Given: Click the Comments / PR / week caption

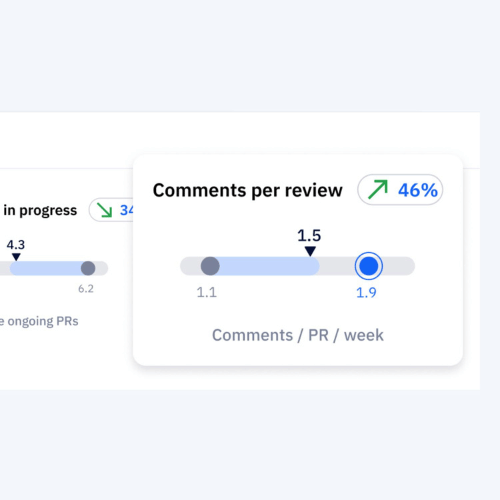Looking at the screenshot, I should click(298, 335).
